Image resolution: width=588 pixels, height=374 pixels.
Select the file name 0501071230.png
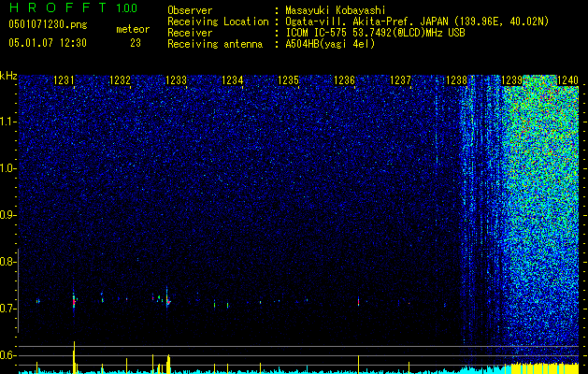(48, 24)
